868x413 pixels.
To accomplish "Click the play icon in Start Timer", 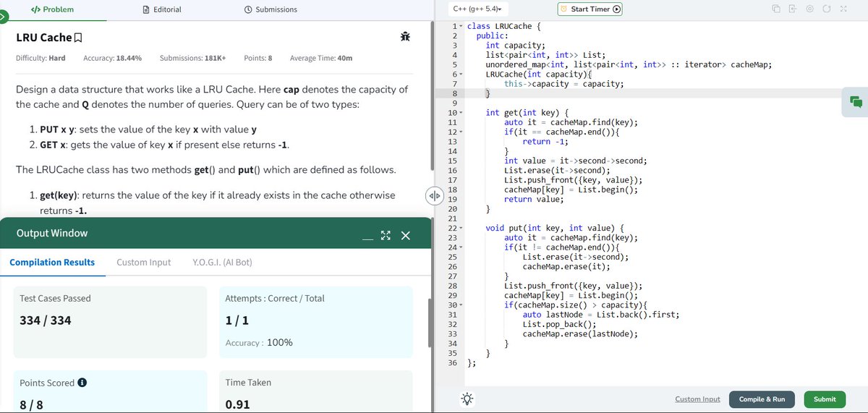I will (616, 9).
